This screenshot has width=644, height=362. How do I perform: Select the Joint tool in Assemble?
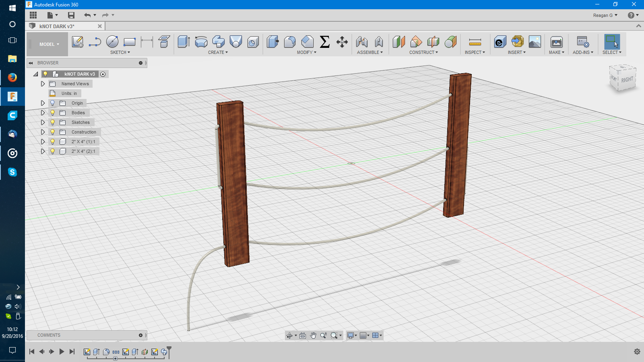(362, 42)
